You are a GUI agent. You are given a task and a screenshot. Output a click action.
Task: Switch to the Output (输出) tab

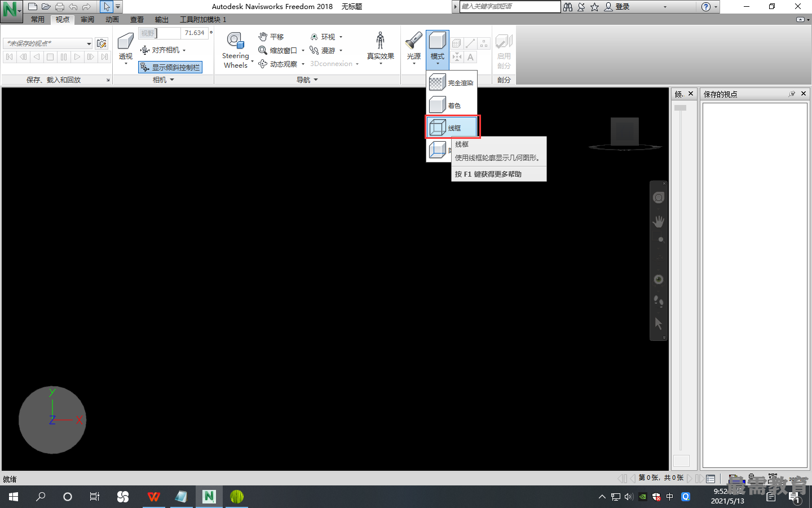tap(162, 19)
